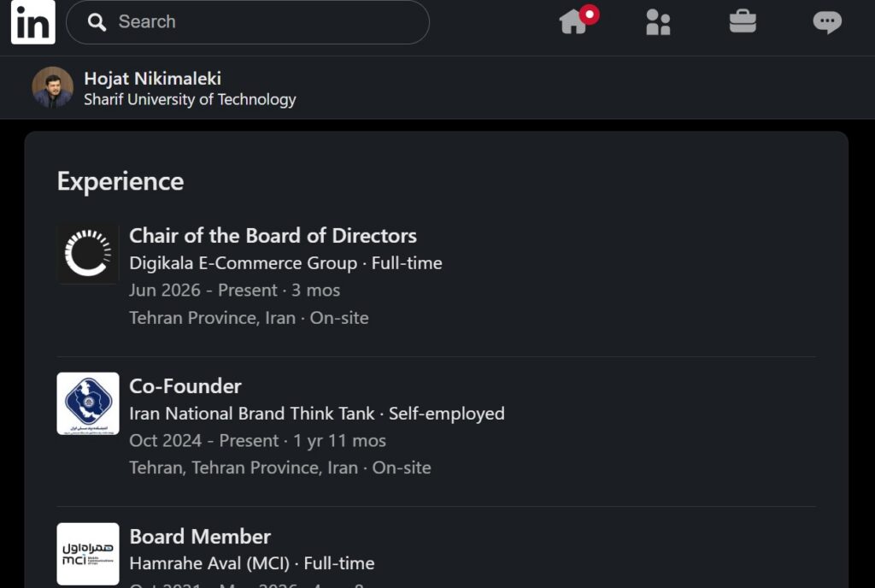Click the Sharif University of Technology subtitle
The width and height of the screenshot is (875, 588).
click(x=190, y=99)
